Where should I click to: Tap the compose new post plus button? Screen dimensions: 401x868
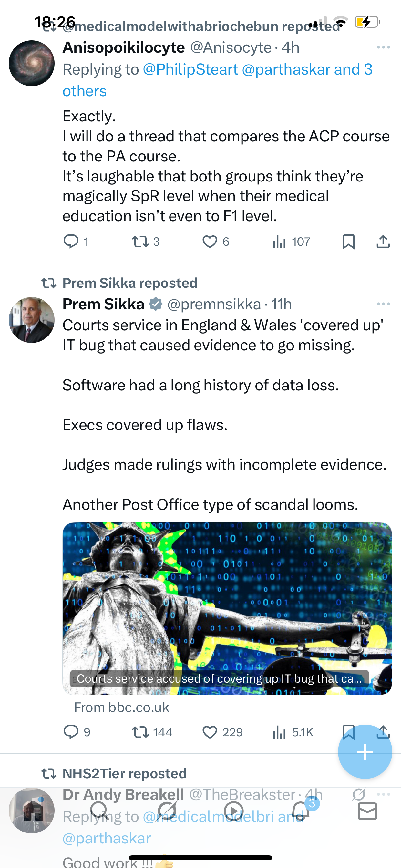point(365,752)
